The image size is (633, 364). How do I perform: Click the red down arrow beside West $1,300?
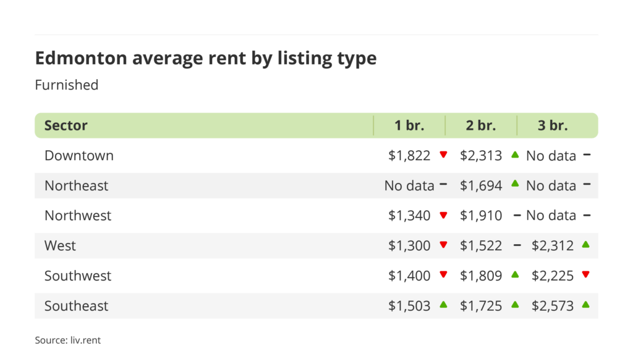tap(443, 245)
